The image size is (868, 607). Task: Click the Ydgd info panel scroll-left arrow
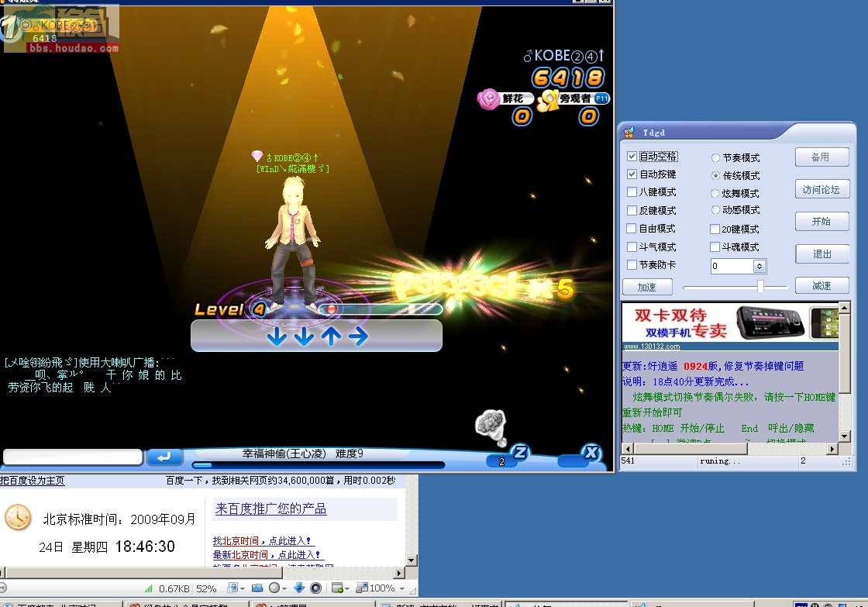point(627,449)
